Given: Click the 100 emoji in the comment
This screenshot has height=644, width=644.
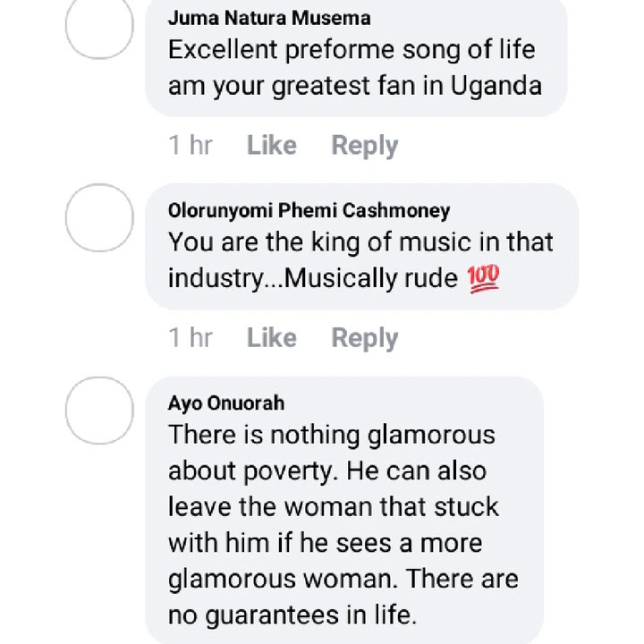Looking at the screenshot, I should tap(483, 279).
